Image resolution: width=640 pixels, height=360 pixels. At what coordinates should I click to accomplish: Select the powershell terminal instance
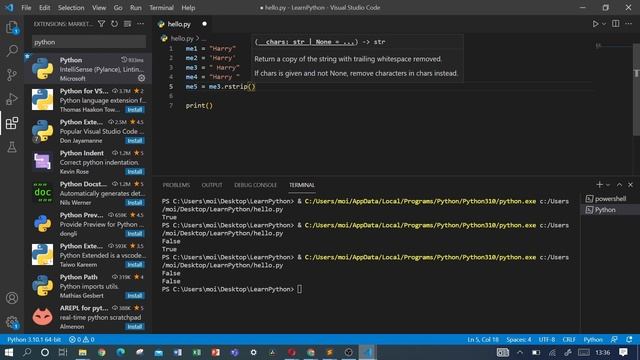point(610,199)
